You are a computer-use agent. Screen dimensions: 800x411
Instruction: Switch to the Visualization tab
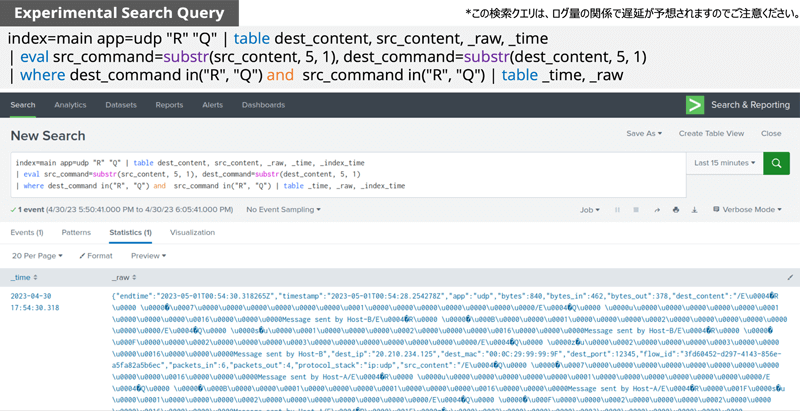[x=192, y=233]
